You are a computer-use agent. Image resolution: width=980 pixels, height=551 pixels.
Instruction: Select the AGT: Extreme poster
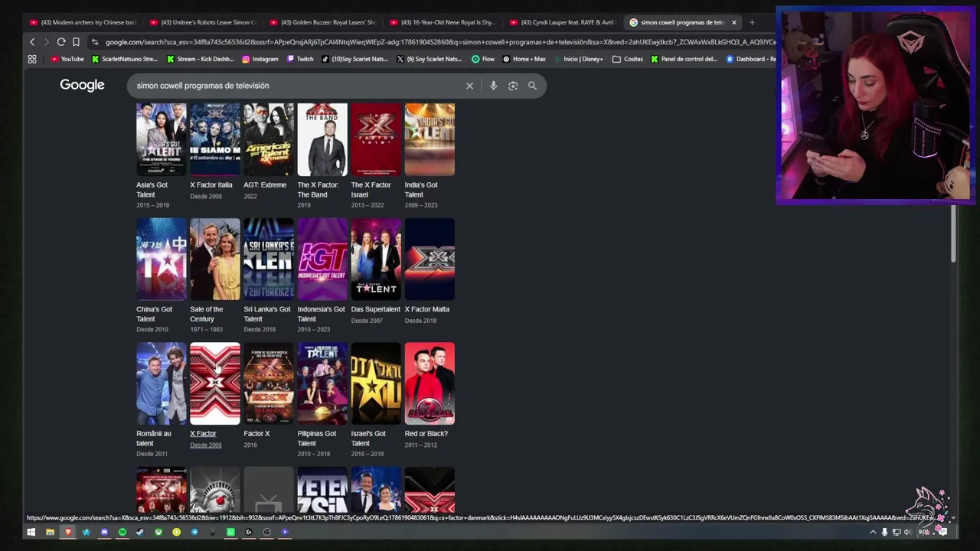point(268,139)
